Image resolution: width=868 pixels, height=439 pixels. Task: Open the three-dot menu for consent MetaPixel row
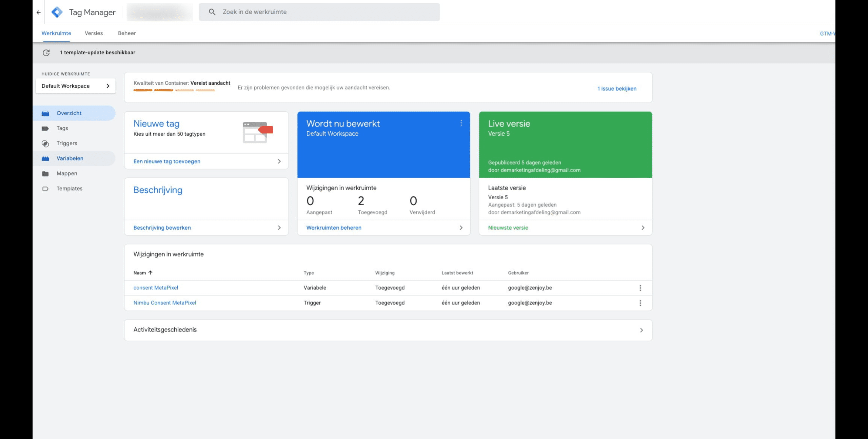coord(640,287)
